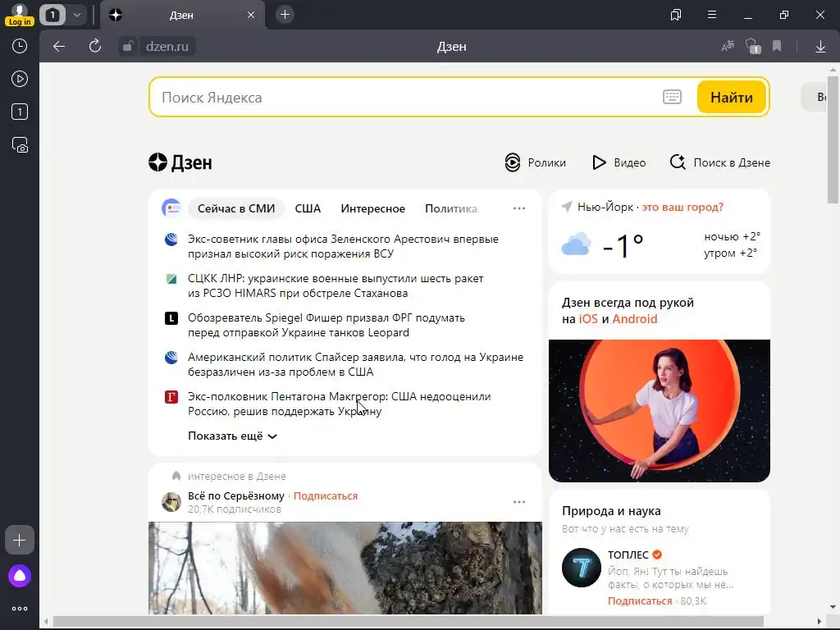Click the Найти search button
Screen dimensions: 840x630
[731, 97]
